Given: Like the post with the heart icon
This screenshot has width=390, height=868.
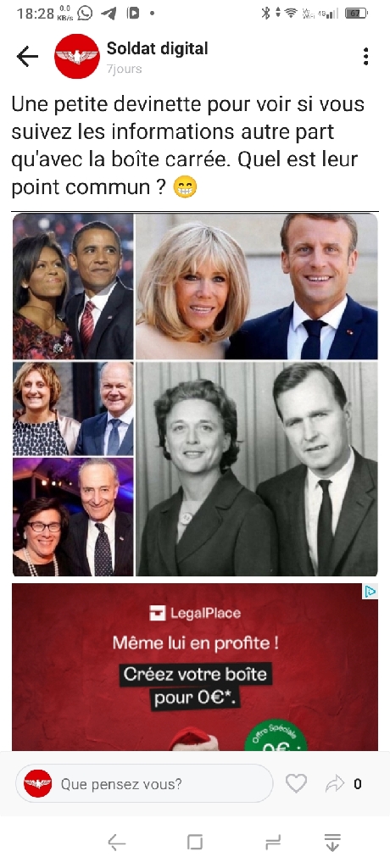Looking at the screenshot, I should [297, 783].
